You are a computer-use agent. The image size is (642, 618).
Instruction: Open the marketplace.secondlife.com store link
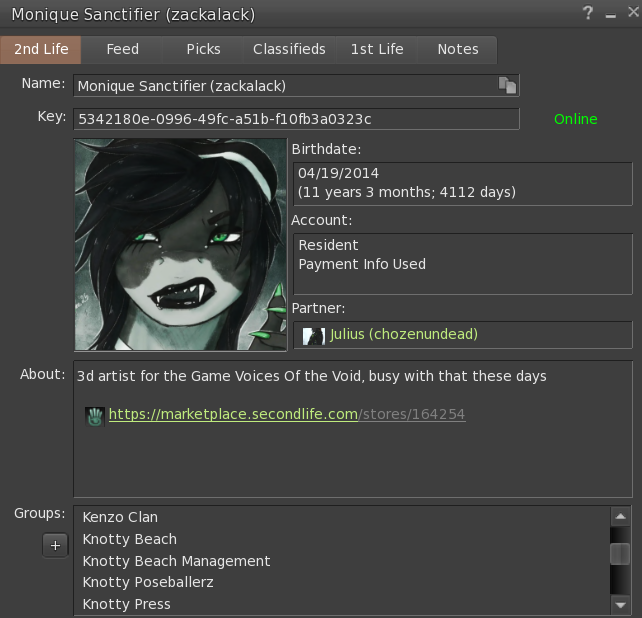tap(287, 414)
